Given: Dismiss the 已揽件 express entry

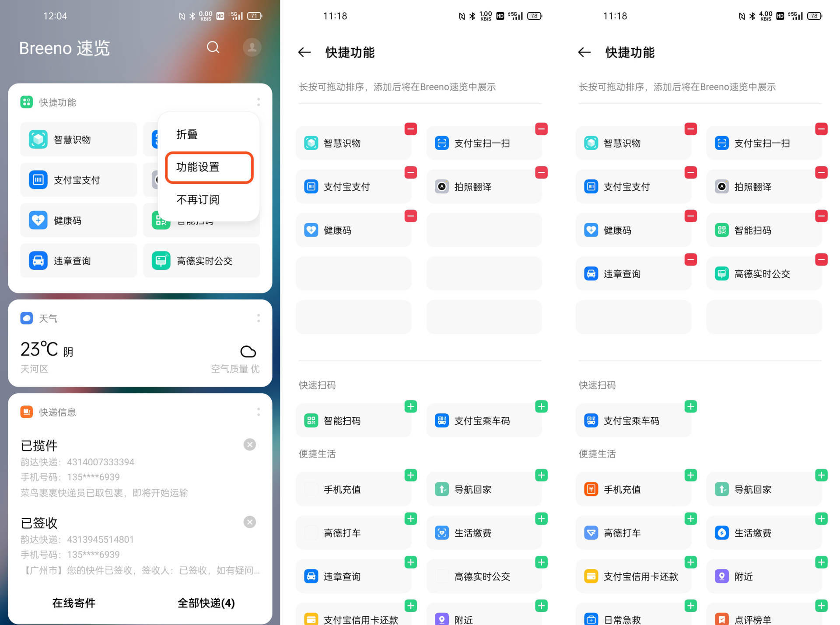Looking at the screenshot, I should 250,445.
